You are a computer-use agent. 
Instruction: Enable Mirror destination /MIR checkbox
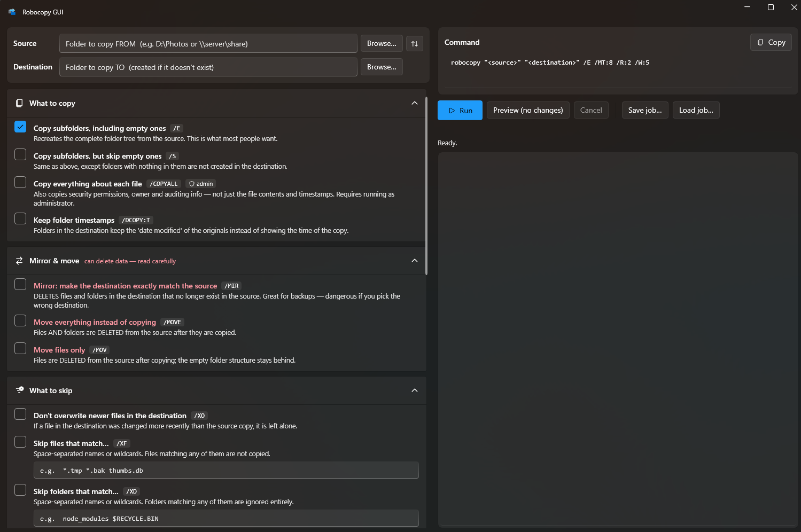tap(20, 284)
